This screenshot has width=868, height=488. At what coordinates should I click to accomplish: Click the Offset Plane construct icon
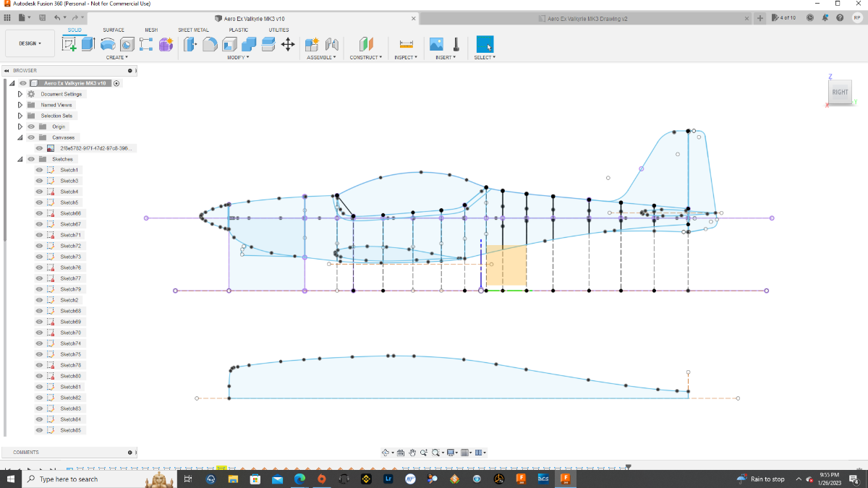[x=366, y=44]
